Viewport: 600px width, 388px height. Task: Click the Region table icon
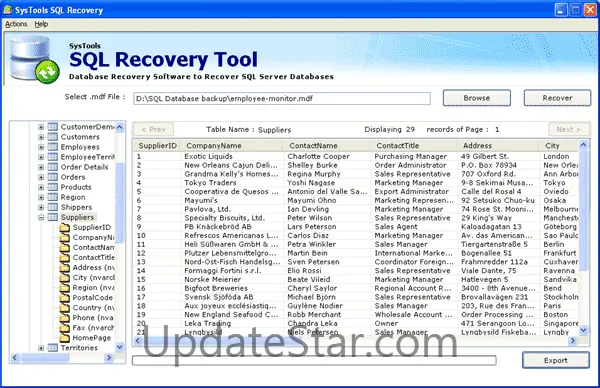[52, 197]
